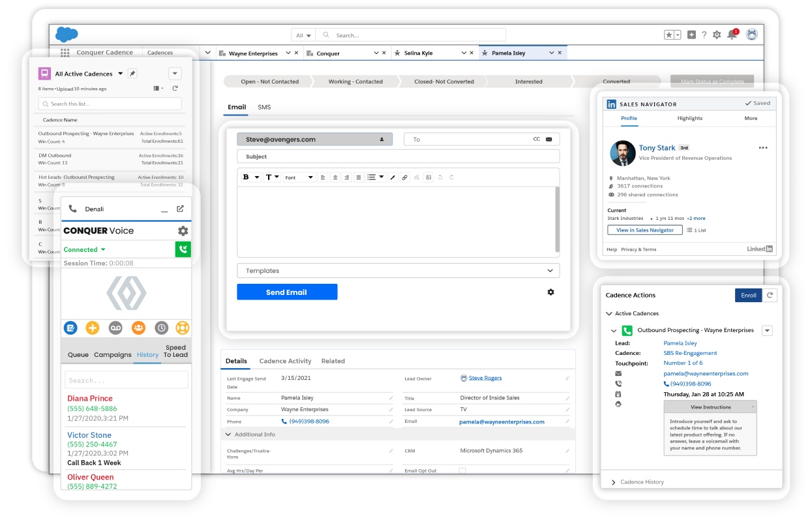812x522 pixels.
Task: Click the gray clock icon in Conquer Voice
Action: [161, 328]
